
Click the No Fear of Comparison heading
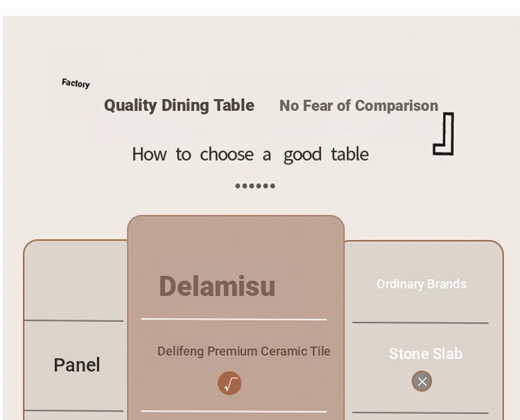click(359, 106)
